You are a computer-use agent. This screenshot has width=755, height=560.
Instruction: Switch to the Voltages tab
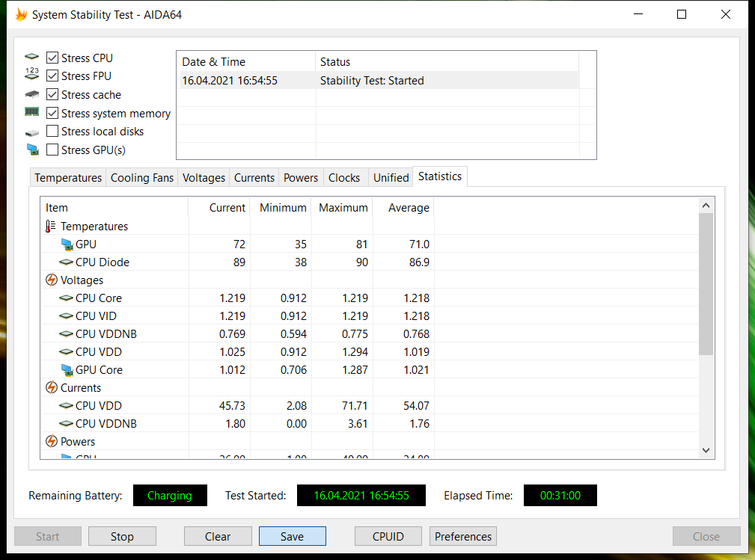tap(204, 177)
